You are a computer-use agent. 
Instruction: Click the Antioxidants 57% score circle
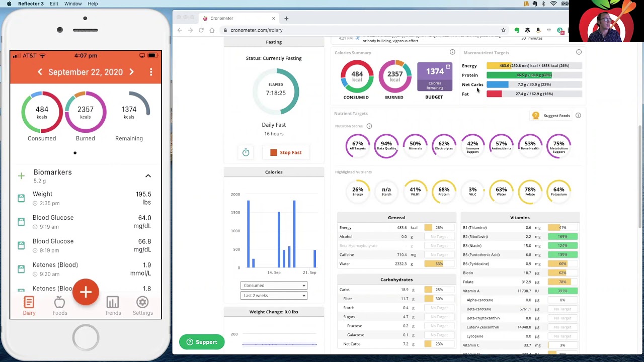pyautogui.click(x=501, y=145)
